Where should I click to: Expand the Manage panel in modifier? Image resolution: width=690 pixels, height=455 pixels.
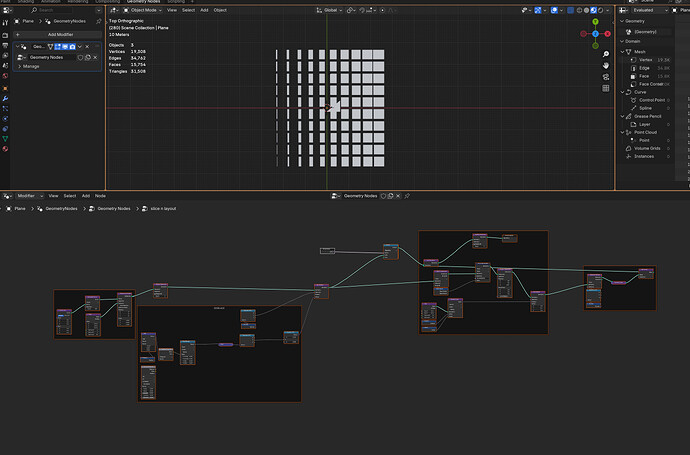click(x=31, y=66)
